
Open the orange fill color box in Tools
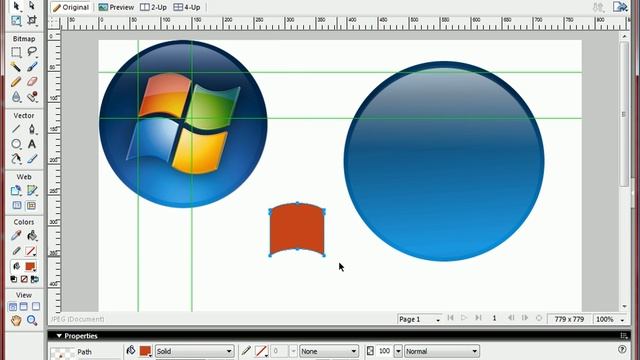pos(30,266)
